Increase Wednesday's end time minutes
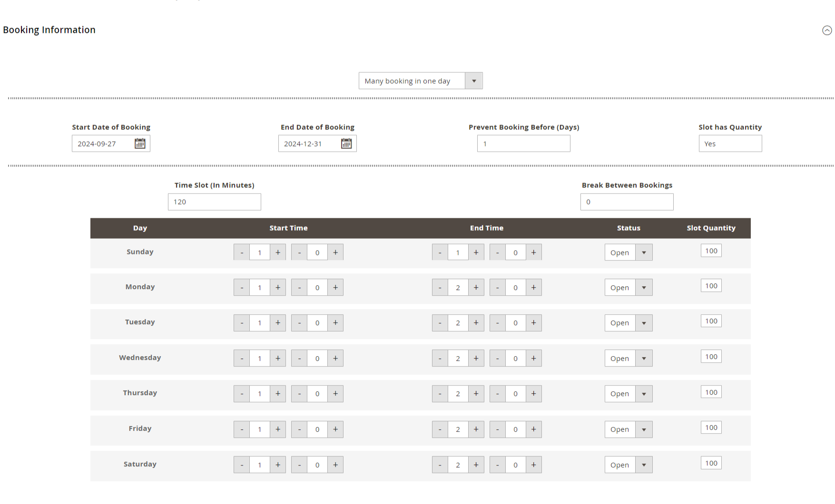Viewport: 835px width, 504px height. [534, 359]
